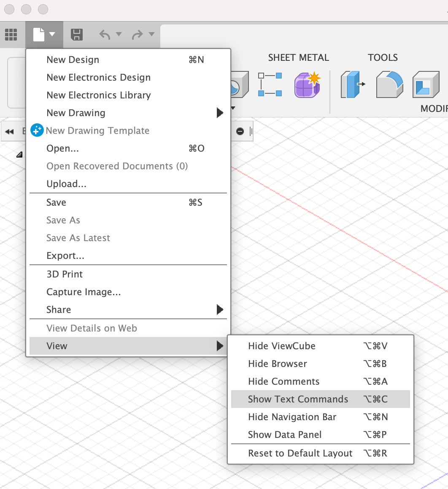
Task: Toggle Hide Navigation Bar option
Action: coord(291,417)
